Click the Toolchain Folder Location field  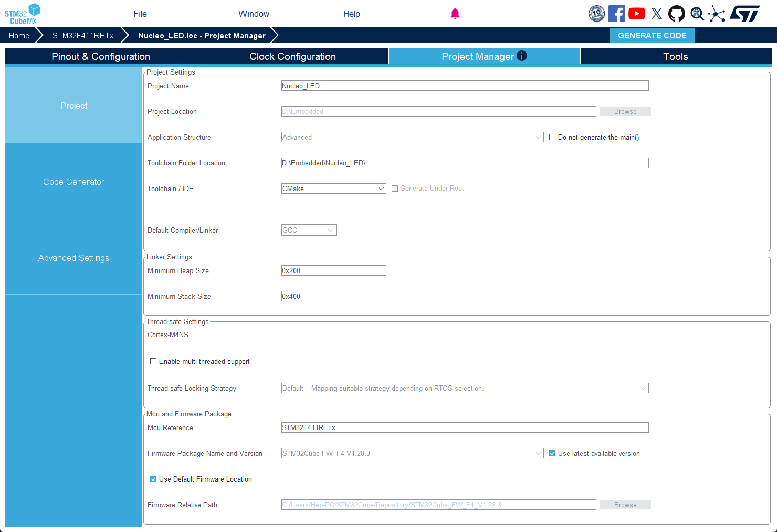pyautogui.click(x=465, y=163)
